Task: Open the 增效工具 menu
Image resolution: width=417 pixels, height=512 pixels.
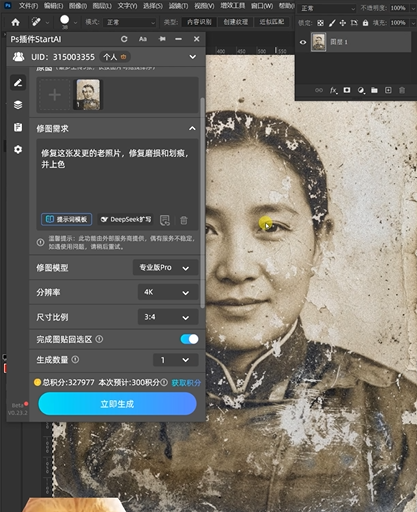Action: point(232,6)
